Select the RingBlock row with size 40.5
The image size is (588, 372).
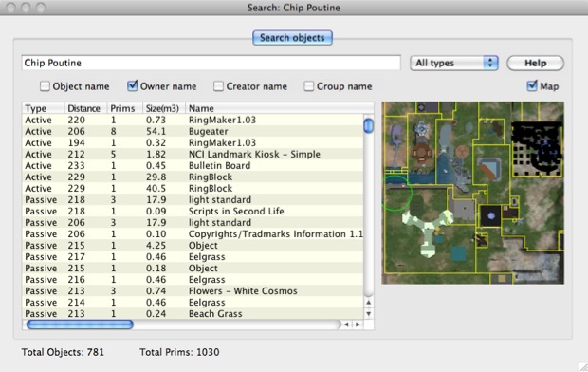coord(193,189)
